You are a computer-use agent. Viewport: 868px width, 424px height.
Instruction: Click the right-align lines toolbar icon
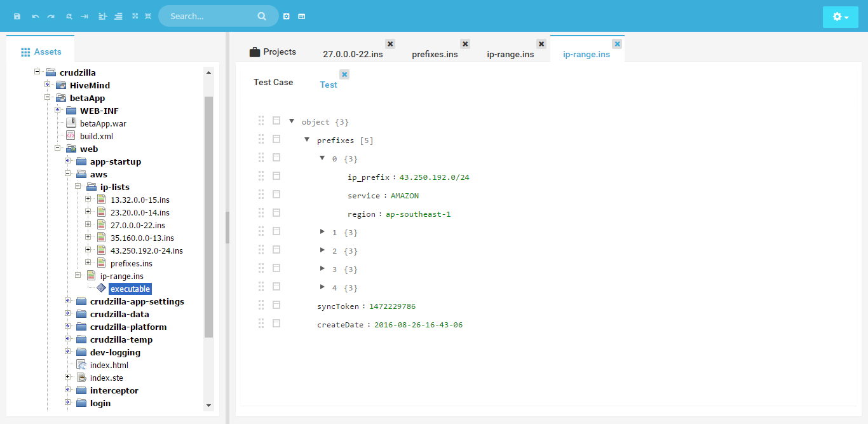tap(118, 17)
